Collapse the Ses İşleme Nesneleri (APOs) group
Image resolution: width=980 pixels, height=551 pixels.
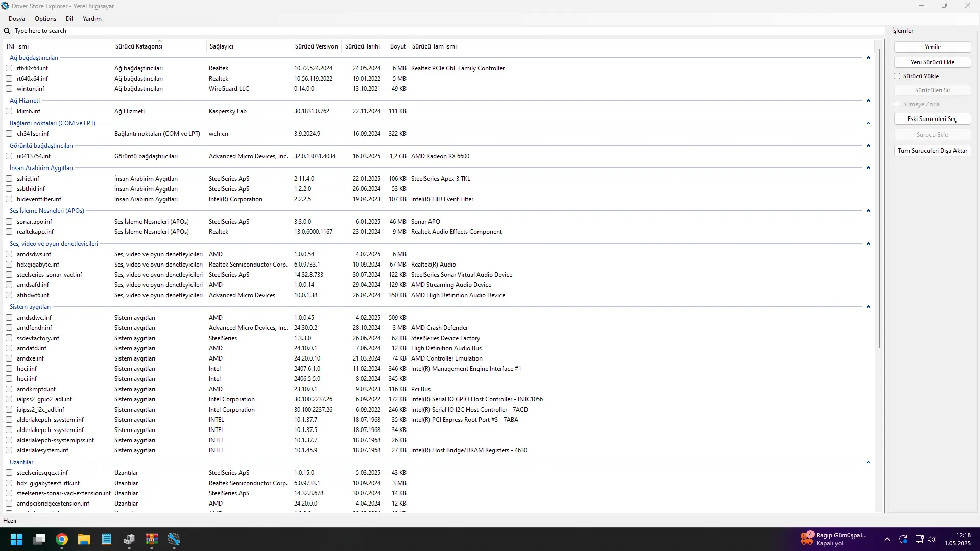coord(868,211)
